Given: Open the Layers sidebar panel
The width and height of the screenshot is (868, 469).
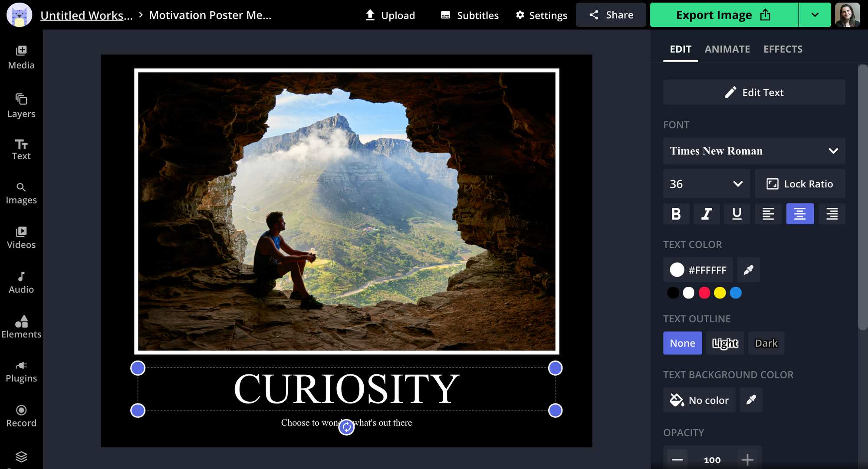Looking at the screenshot, I should point(21,106).
